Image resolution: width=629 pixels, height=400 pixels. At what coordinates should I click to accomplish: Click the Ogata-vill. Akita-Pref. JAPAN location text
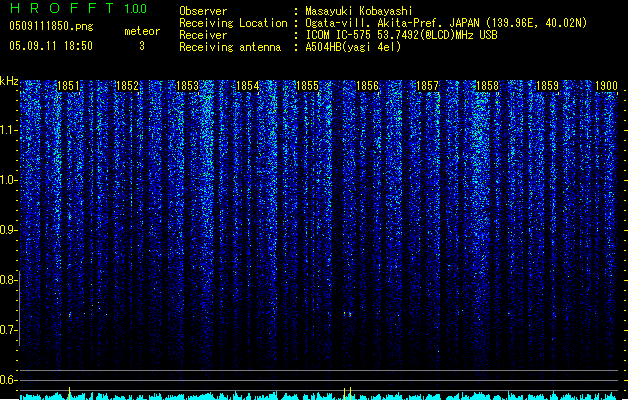(446, 23)
